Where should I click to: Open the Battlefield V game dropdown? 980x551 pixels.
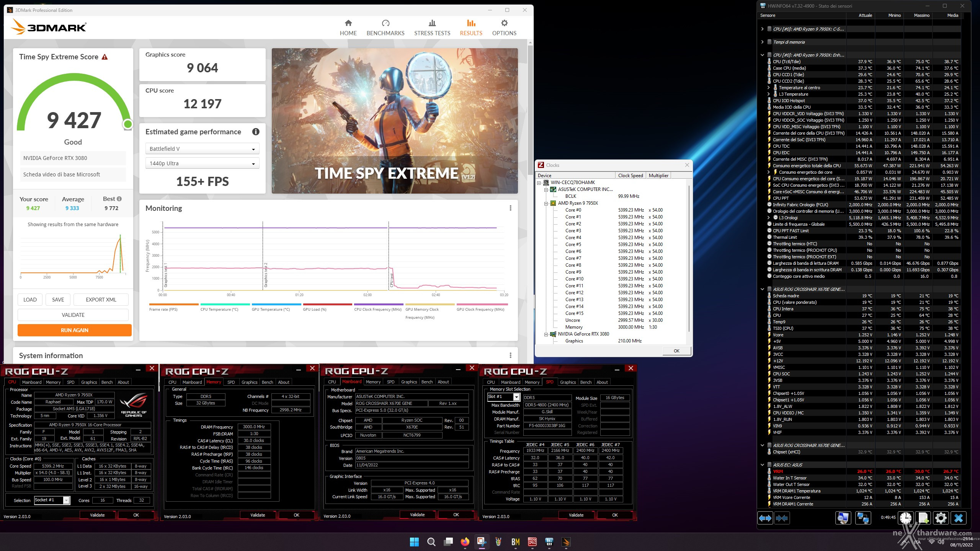(x=202, y=149)
